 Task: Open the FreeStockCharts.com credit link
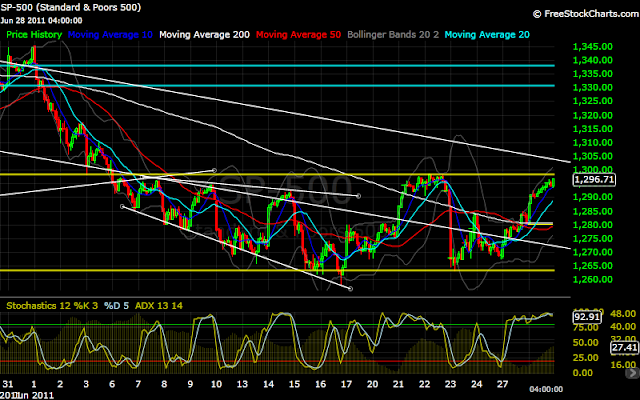pyautogui.click(x=586, y=14)
